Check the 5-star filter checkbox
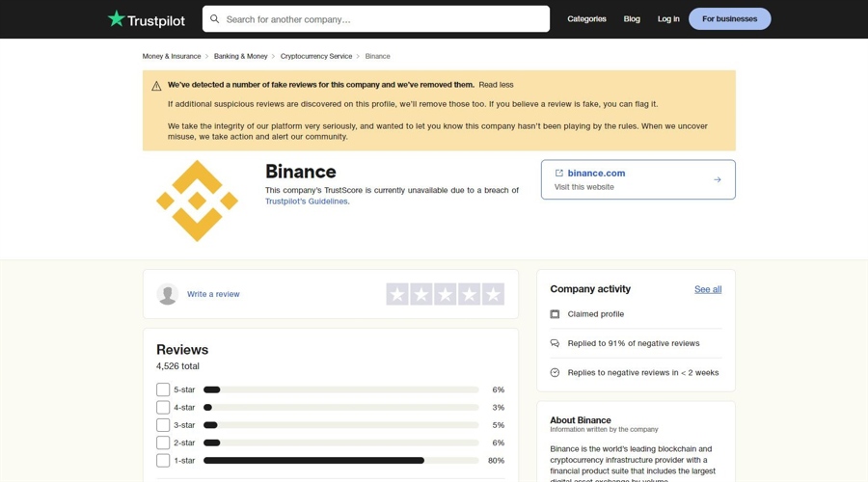This screenshot has height=482, width=868. click(163, 389)
